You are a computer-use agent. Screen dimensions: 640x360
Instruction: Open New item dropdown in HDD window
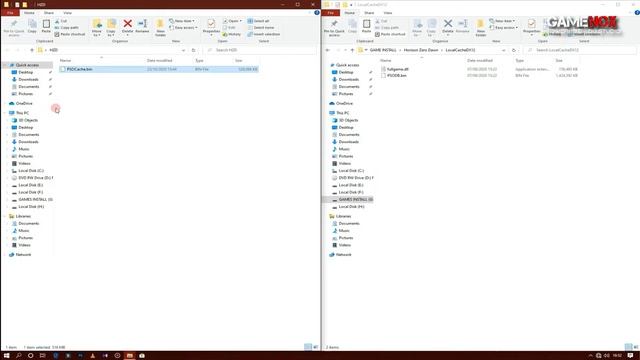182,21
